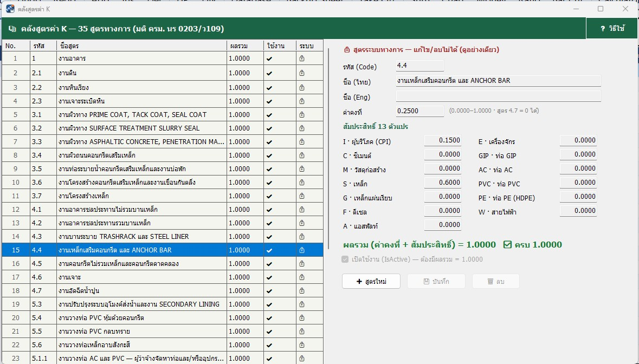
Task: Click lock icon for row 3.4 งานผิวถนนคอนกรีตเสริมเหล็ก
Action: click(x=301, y=155)
